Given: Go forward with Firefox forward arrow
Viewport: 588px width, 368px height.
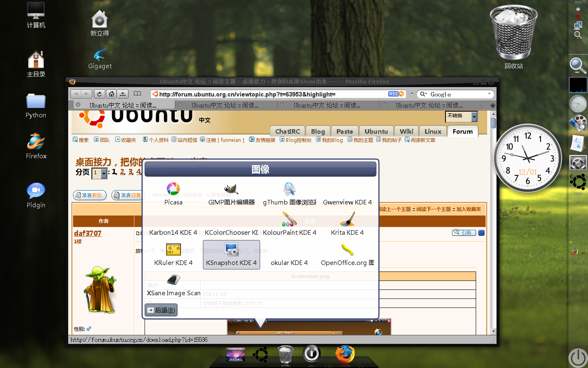Looking at the screenshot, I should pyautogui.click(x=86, y=94).
